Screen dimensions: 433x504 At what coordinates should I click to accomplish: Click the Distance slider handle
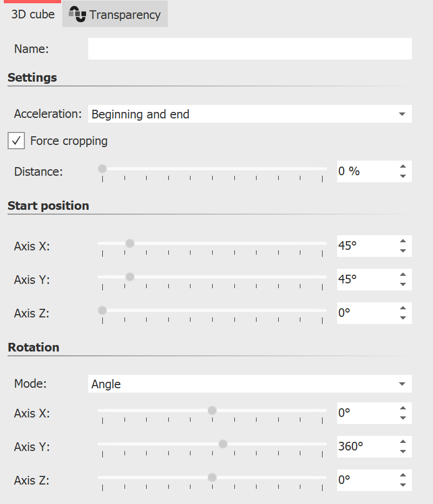102,169
